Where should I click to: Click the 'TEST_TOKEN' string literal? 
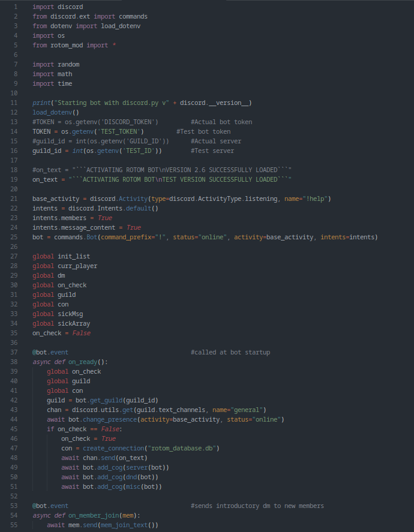[x=122, y=131]
